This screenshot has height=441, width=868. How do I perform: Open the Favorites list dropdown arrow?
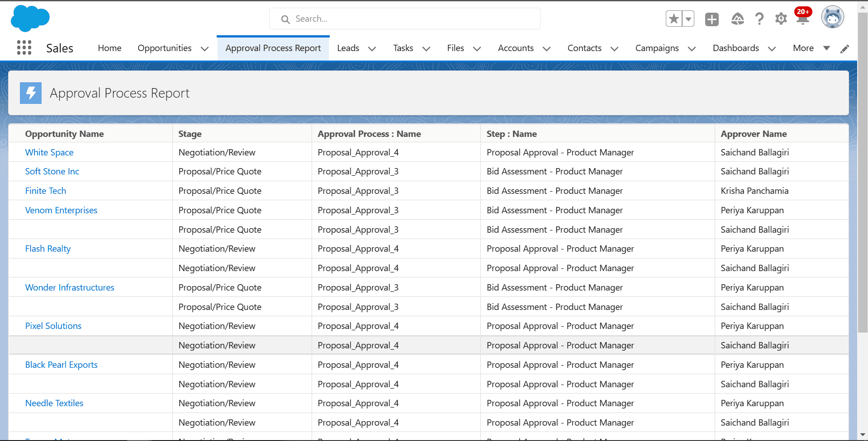688,19
